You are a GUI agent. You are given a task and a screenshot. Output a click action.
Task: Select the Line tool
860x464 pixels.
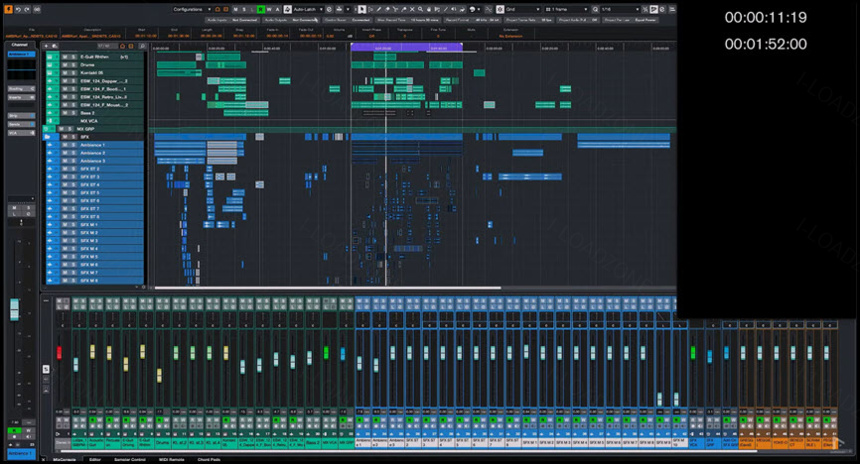tap(446, 9)
